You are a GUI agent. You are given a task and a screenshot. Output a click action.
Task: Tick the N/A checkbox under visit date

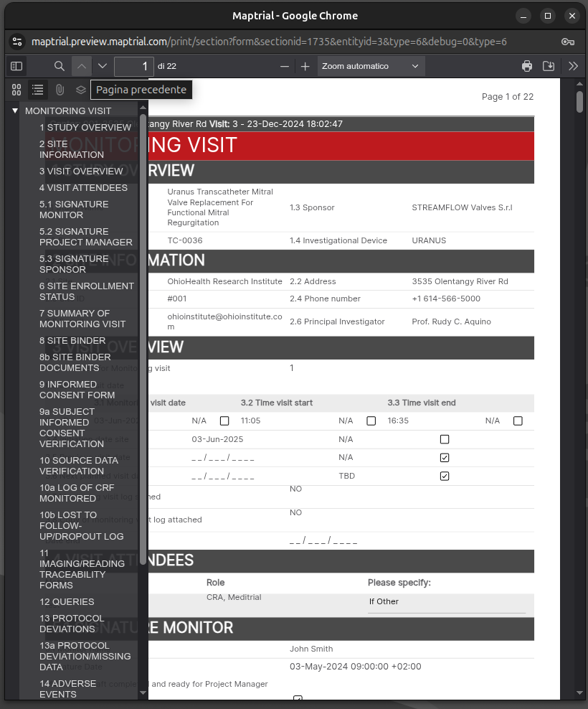(x=224, y=421)
